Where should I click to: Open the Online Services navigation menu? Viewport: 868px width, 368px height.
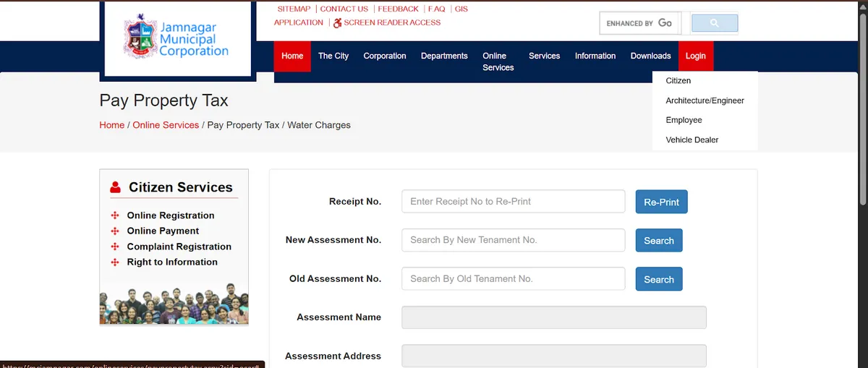(x=498, y=61)
